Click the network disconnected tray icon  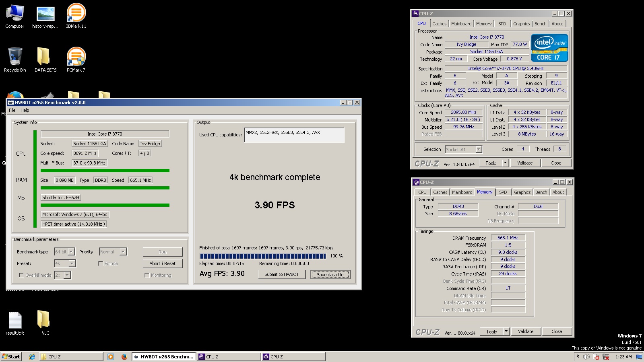click(605, 357)
